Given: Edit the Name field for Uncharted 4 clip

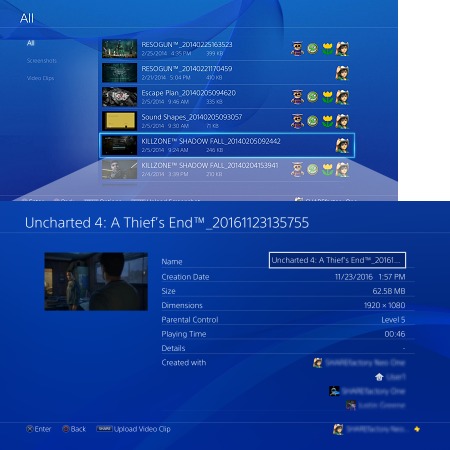Looking at the screenshot, I should (337, 260).
